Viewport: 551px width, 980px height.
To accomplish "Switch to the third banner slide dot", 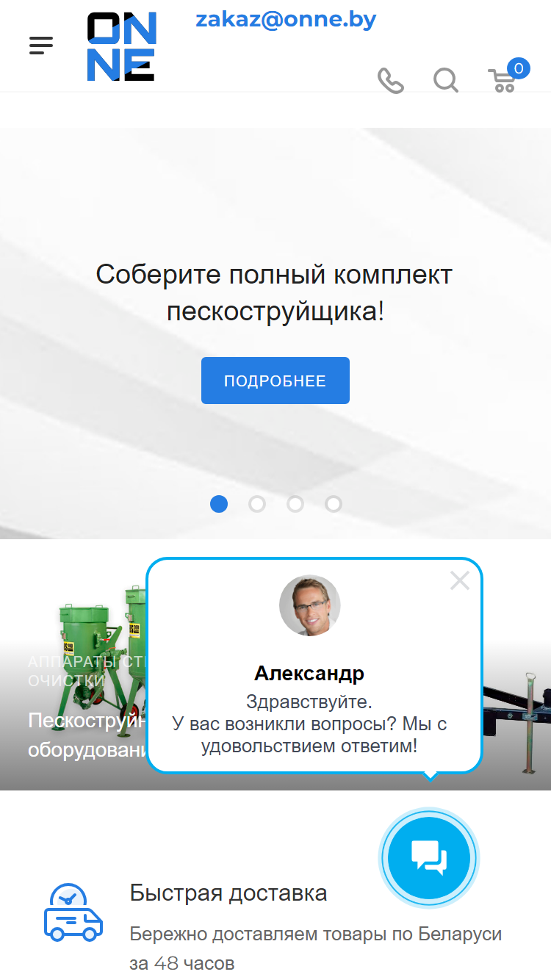I will pyautogui.click(x=295, y=504).
